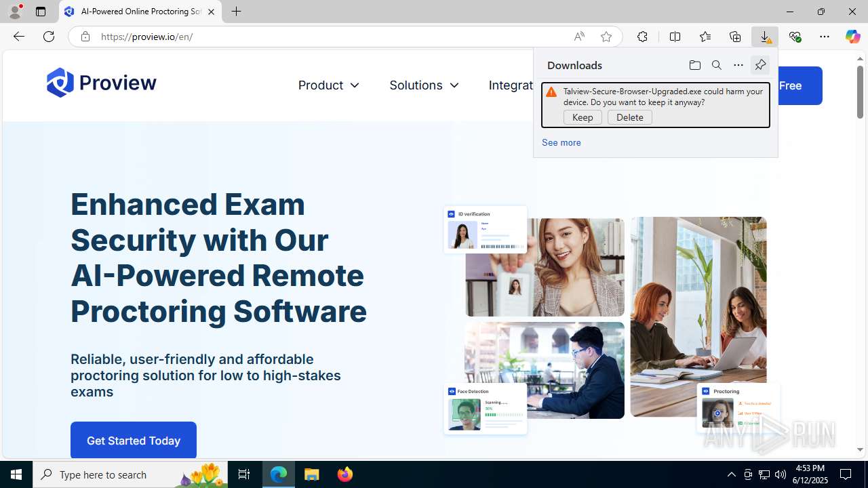The width and height of the screenshot is (868, 488).
Task: Search downloads with magnifier icon
Action: (717, 65)
